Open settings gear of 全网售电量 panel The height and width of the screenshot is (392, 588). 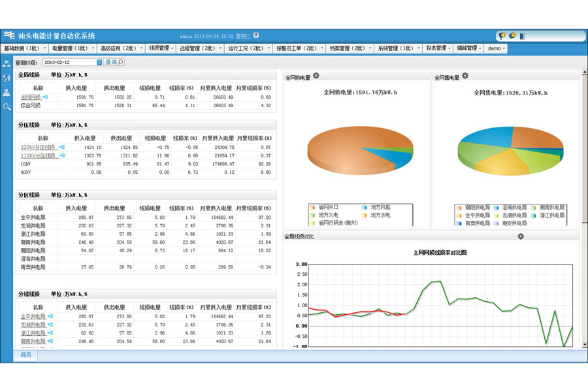(x=465, y=76)
